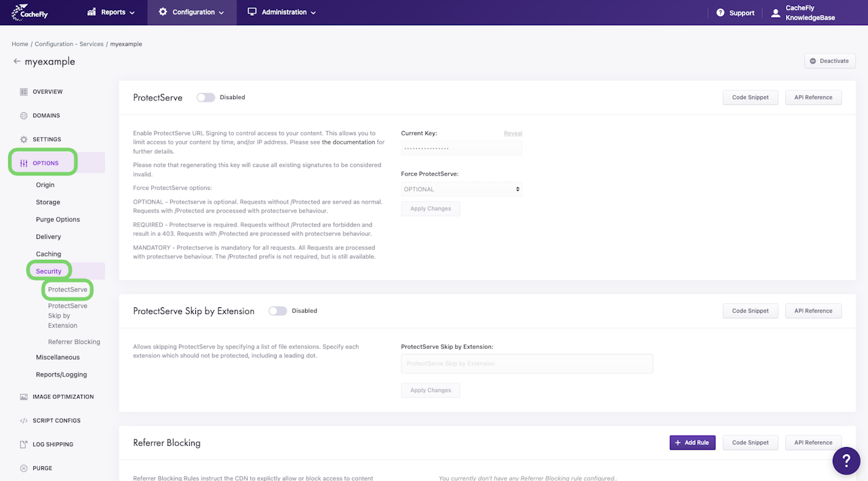Screen dimensions: 868x481
Task: Click the Settings gear icon in sidebar
Action: pyautogui.click(x=24, y=139)
